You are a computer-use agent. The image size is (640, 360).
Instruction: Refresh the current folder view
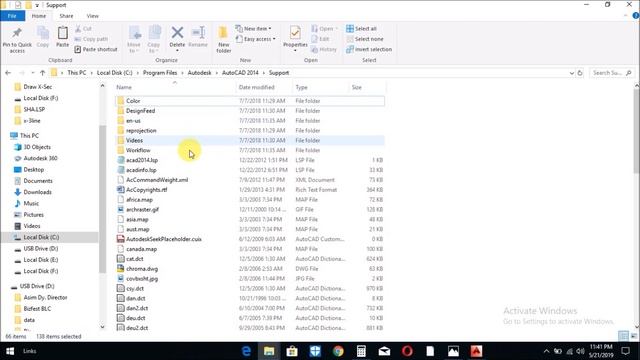[580, 73]
